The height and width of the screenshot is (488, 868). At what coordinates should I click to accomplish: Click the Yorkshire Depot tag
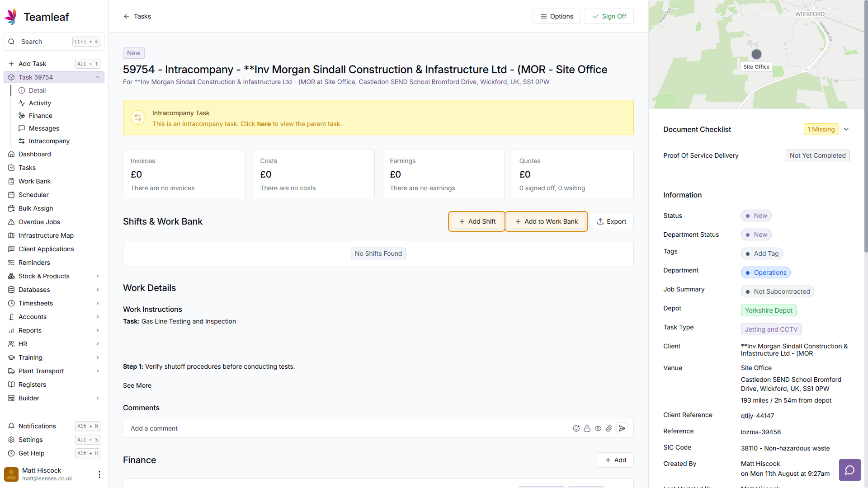769,310
